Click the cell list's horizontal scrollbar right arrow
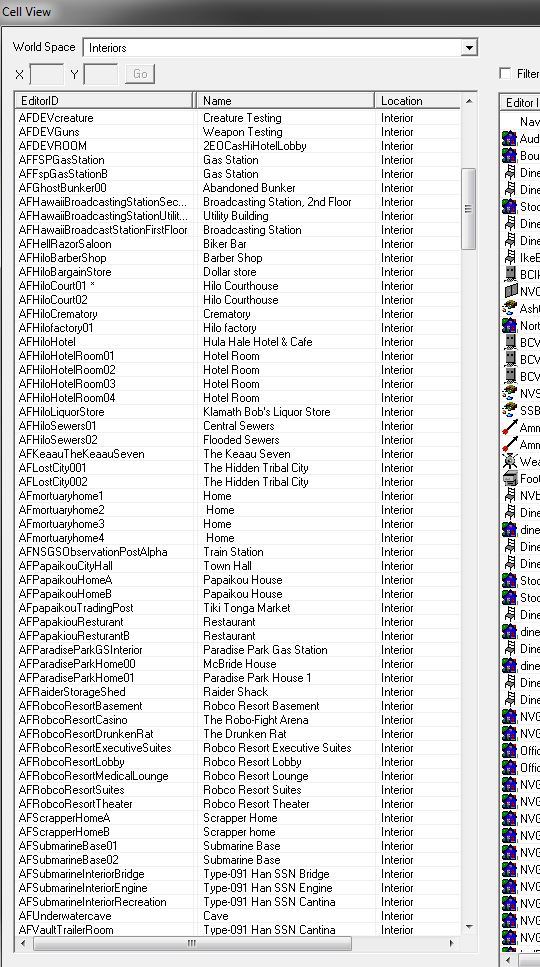The image size is (540, 967). coord(452,944)
